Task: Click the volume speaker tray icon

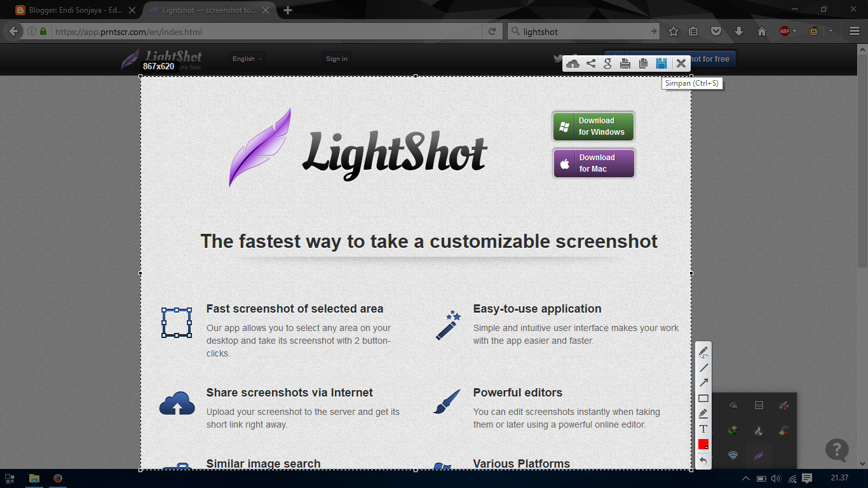Action: click(776, 478)
